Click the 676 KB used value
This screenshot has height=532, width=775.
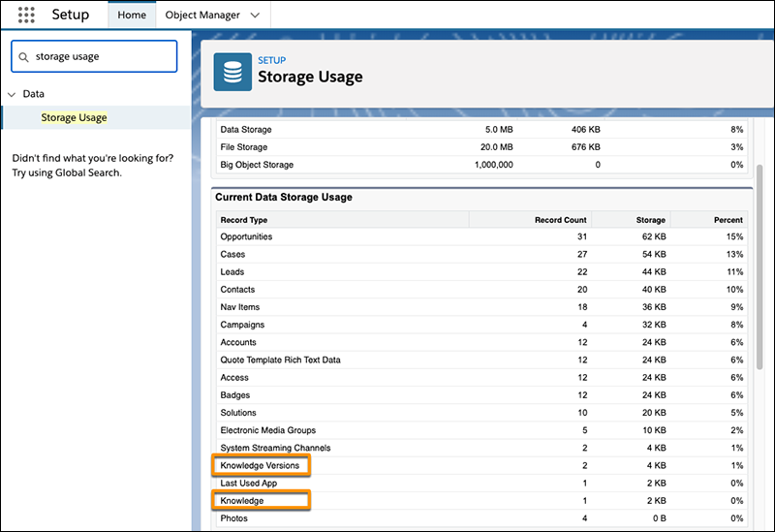pyautogui.click(x=586, y=147)
